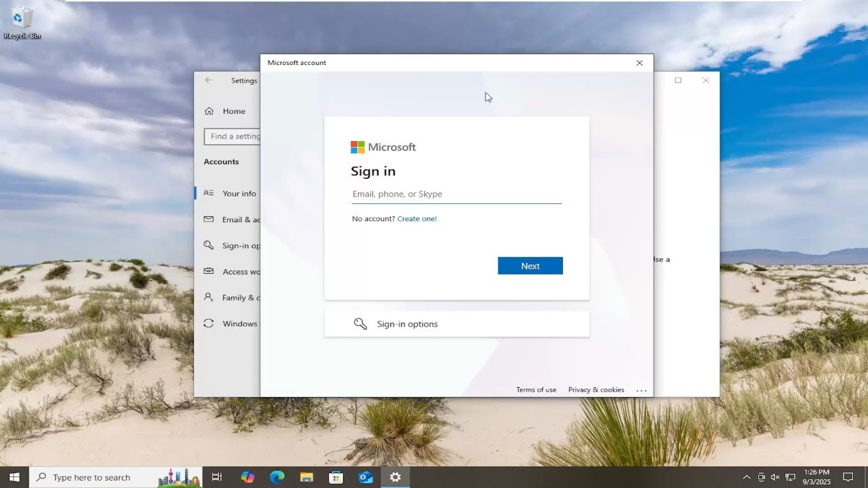Open the more options ellipsis
The height and width of the screenshot is (488, 868).
coord(642,390)
